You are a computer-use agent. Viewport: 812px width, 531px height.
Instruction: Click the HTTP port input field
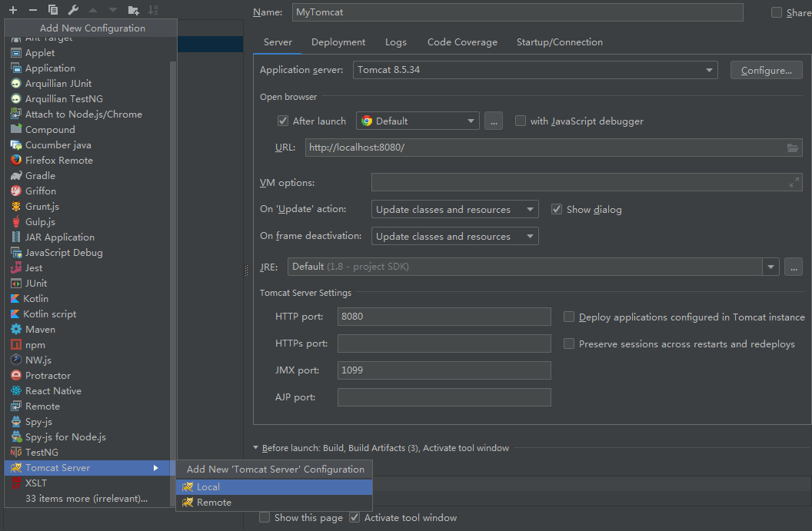point(444,317)
